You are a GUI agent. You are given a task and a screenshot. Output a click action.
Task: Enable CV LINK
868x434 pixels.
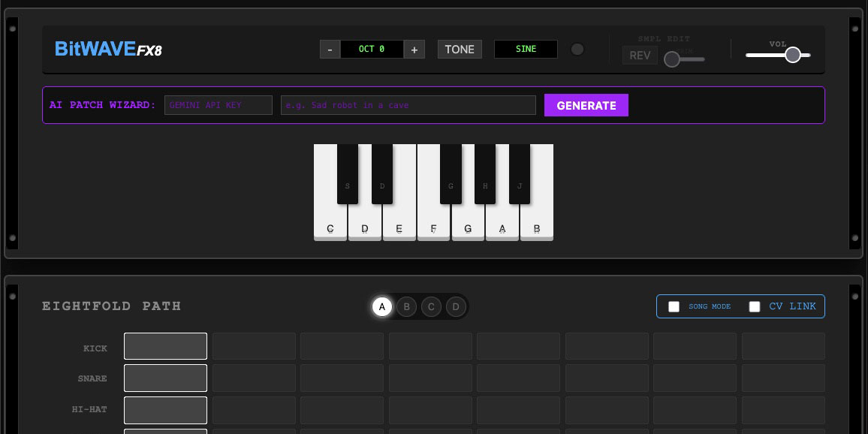coord(755,306)
